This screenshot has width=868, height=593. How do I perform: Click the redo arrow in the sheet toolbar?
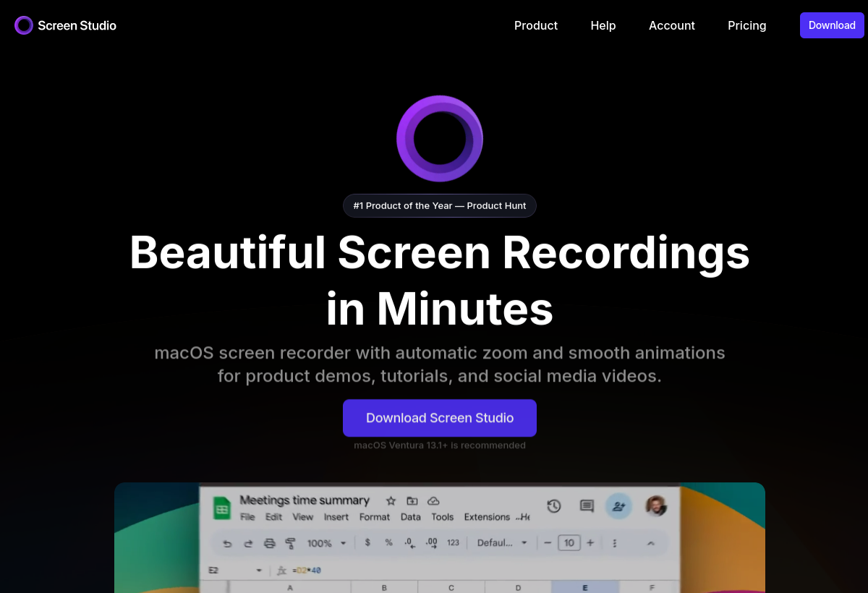[248, 543]
